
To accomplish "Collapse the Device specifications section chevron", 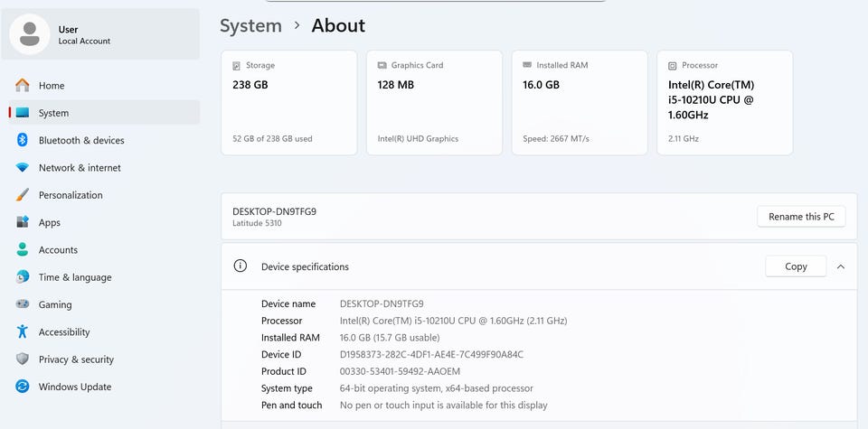I will point(841,266).
